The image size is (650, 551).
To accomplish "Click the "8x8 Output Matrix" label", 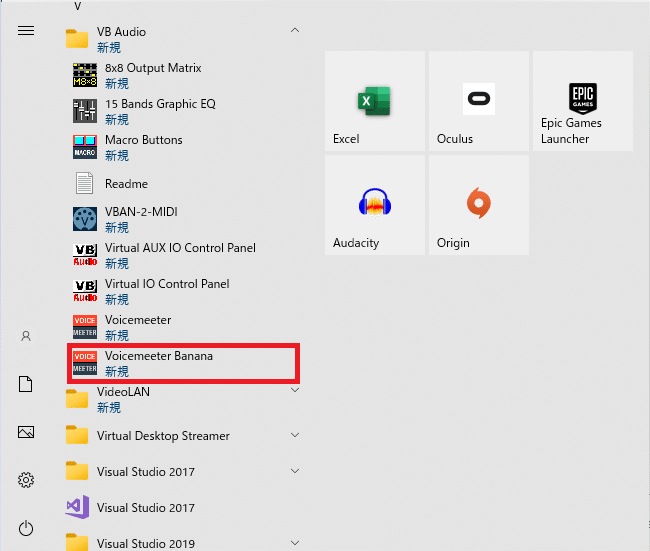I will click(x=153, y=68).
